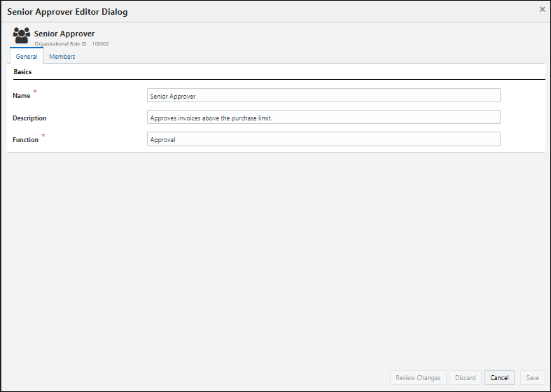This screenshot has height=392, width=551.
Task: Click the Description field label
Action: pos(29,118)
